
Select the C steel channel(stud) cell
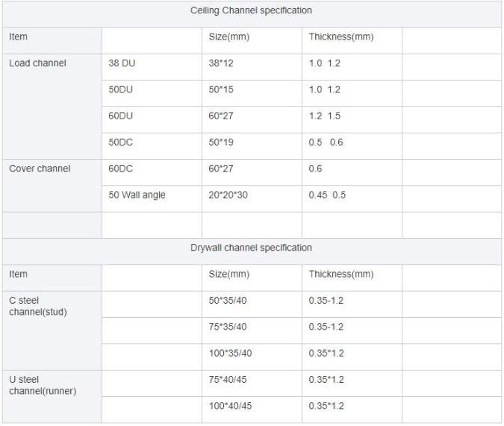pos(37,306)
